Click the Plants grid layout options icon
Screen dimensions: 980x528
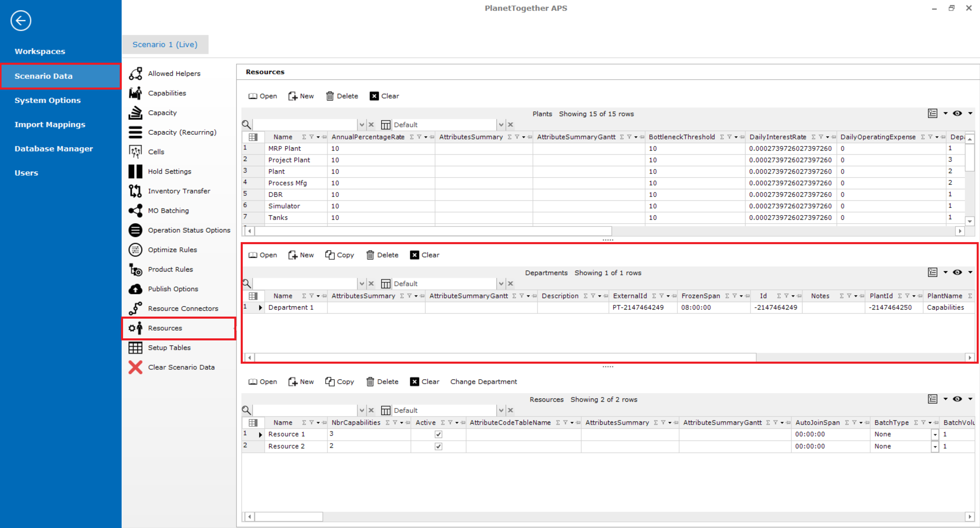(932, 113)
